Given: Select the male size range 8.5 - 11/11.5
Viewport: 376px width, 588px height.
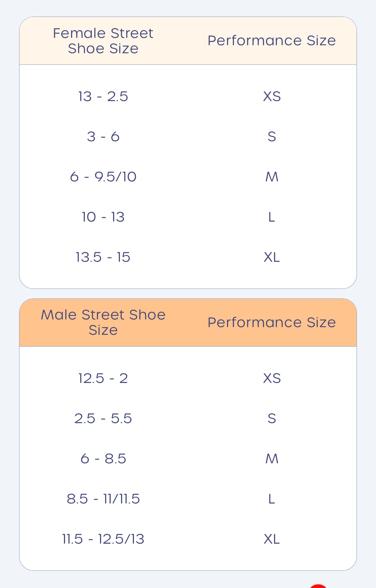Looking at the screenshot, I should [103, 499].
